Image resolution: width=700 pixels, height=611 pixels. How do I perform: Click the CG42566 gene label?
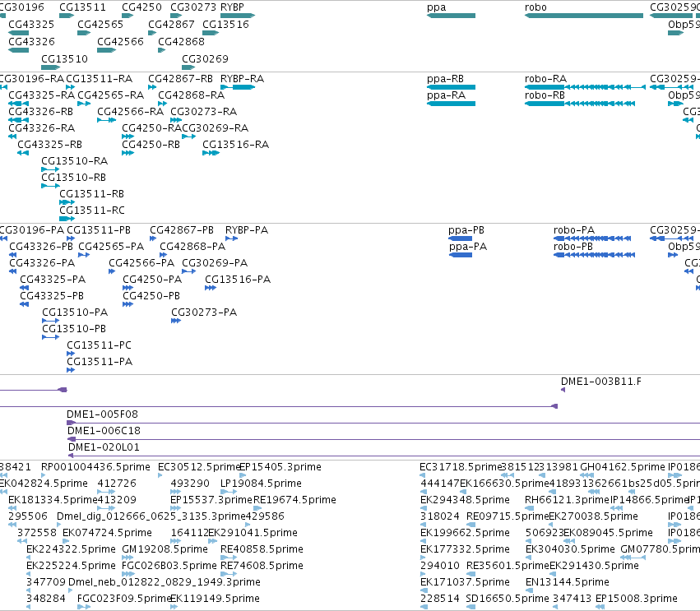pos(121,41)
